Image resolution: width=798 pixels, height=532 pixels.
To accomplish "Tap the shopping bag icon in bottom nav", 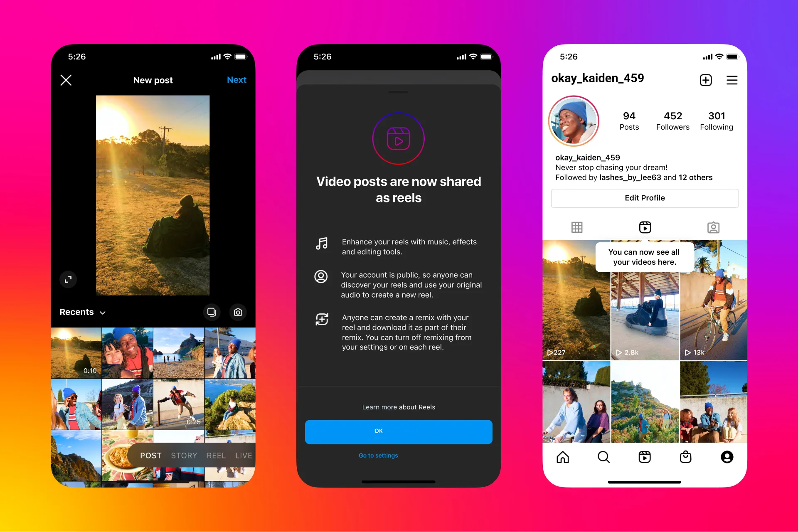I will coord(685,458).
